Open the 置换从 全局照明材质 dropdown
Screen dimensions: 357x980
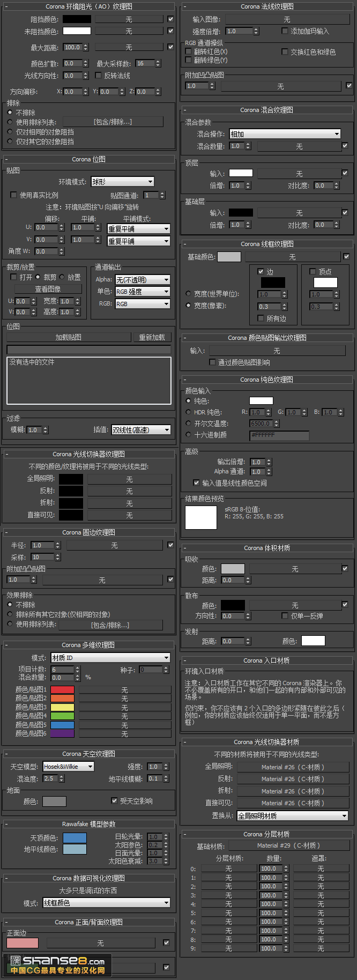[x=293, y=816]
